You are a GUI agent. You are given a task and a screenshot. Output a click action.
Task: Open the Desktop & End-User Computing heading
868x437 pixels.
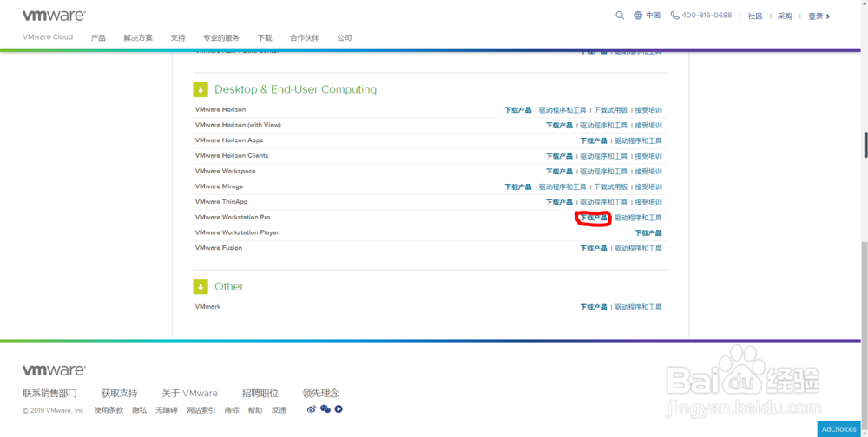pyautogui.click(x=296, y=89)
